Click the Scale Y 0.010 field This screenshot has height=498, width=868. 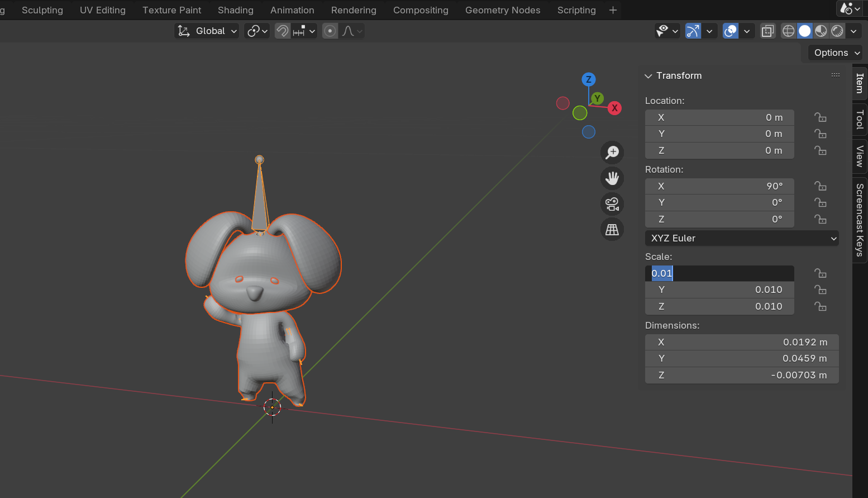coord(719,290)
